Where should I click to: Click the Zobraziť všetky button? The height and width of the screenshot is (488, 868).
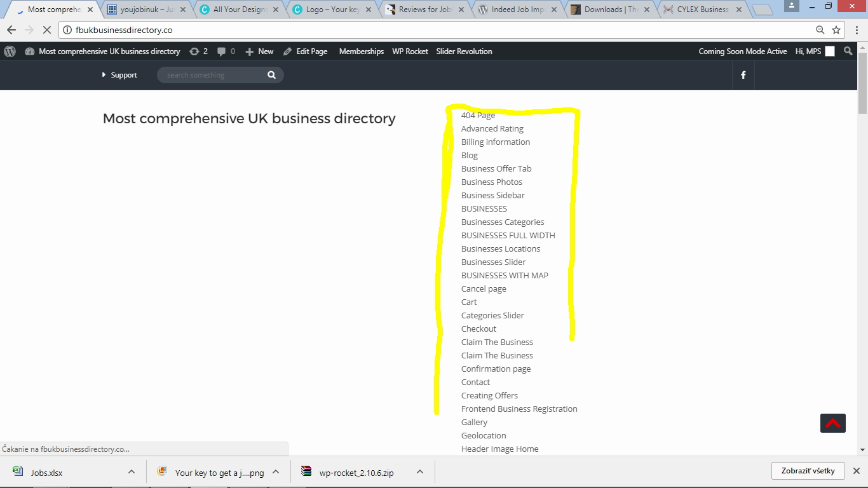tap(808, 471)
